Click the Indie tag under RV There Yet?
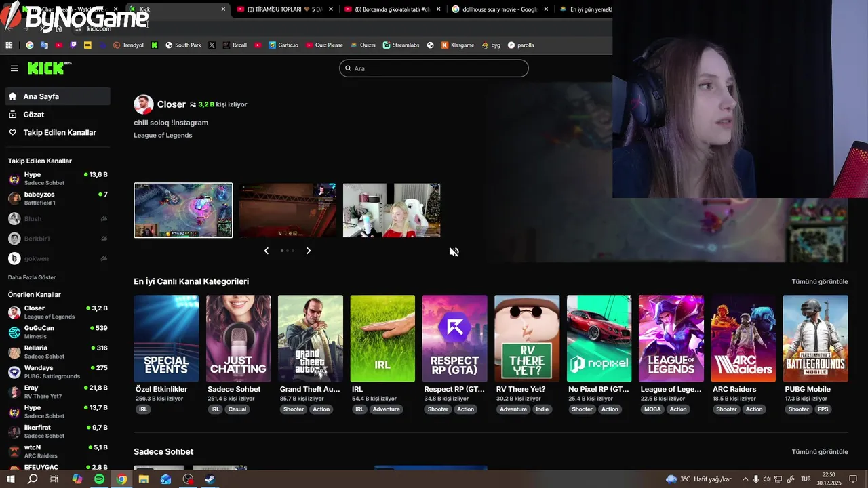 542,409
